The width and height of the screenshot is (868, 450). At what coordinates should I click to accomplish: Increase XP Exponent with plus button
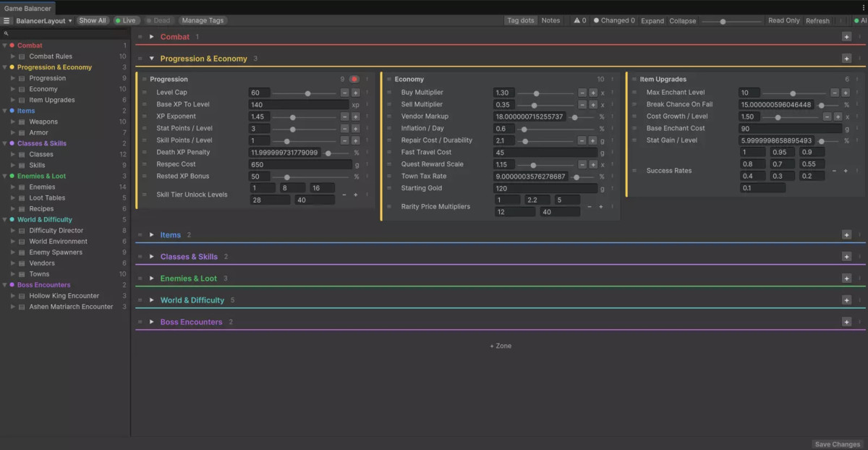(355, 116)
